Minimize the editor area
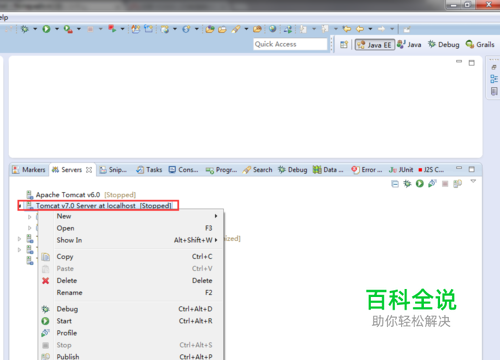500x360 pixels. tap(459, 61)
